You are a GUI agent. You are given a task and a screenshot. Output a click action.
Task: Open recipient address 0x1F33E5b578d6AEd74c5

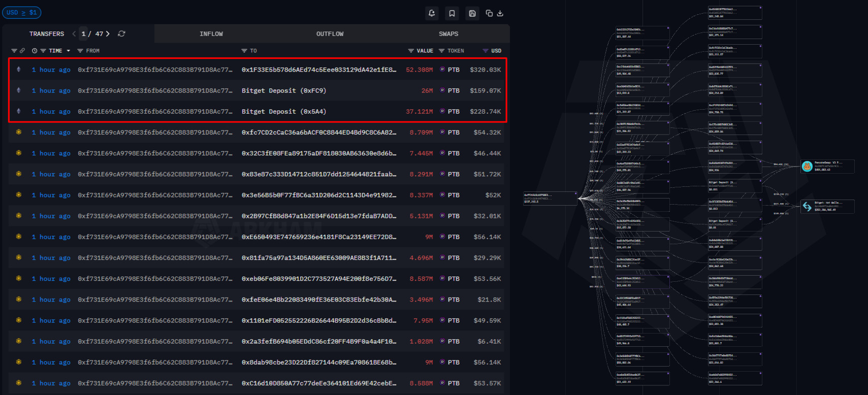(x=318, y=70)
